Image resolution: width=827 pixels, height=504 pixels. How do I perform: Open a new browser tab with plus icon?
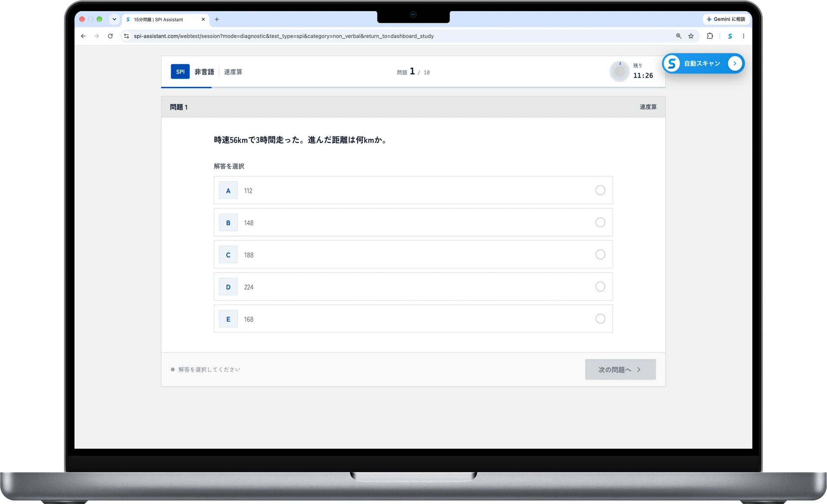[217, 19]
